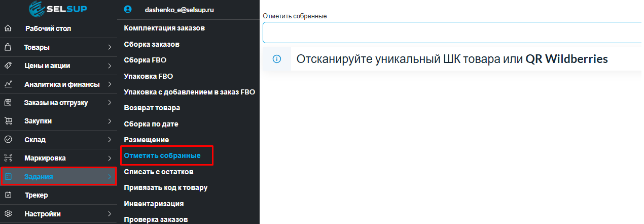Open Упаковка FBO submenu link
This screenshot has height=224, width=644.
pyautogui.click(x=149, y=76)
